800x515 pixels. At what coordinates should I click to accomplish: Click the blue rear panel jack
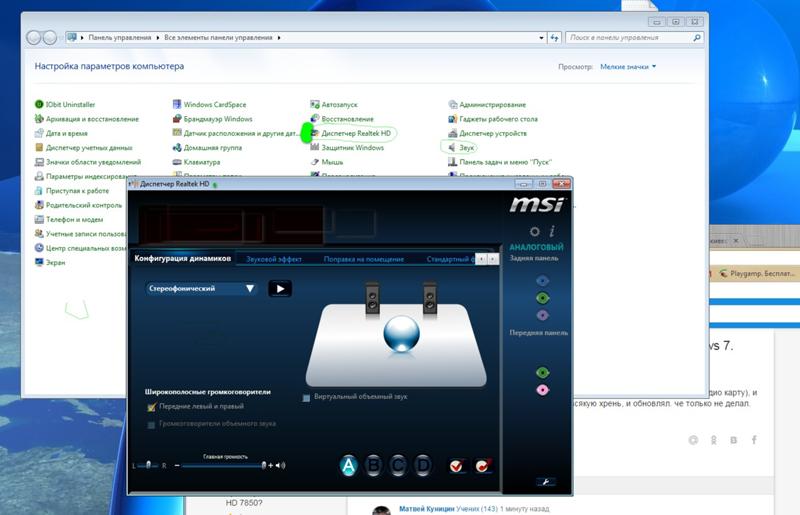[542, 281]
